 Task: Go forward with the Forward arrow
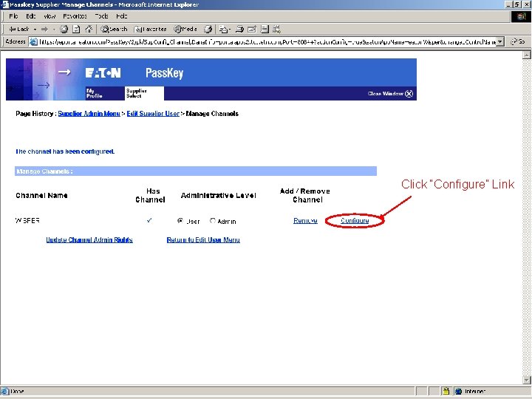click(44, 30)
